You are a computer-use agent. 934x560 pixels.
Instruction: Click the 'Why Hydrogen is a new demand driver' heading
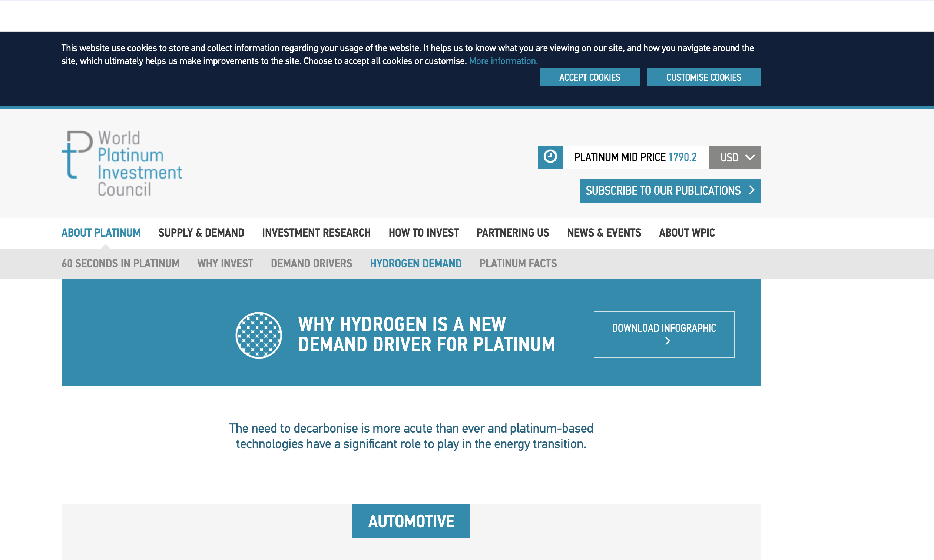click(426, 334)
